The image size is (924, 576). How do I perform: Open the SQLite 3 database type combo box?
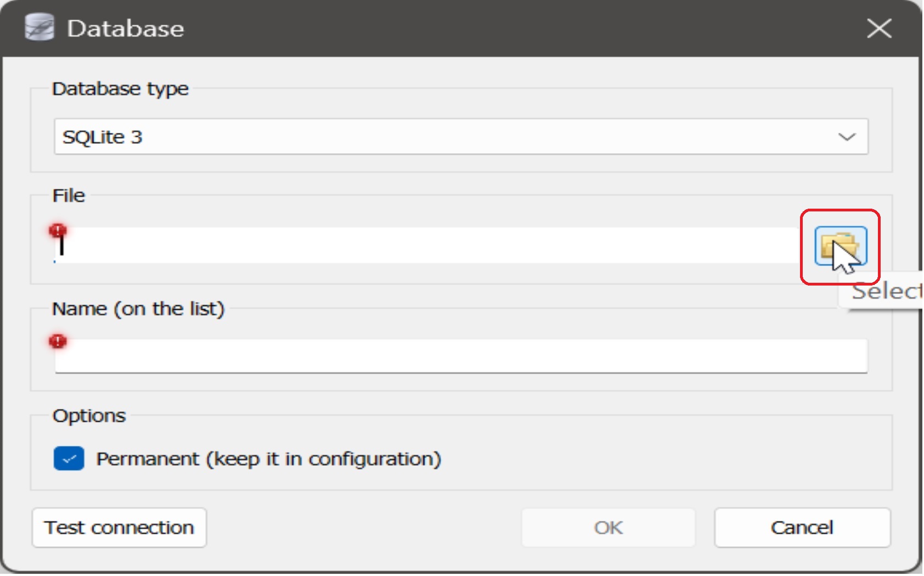click(x=462, y=137)
